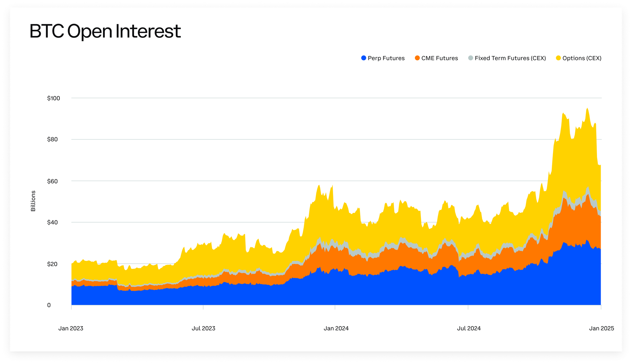Toggle the Perp Futures legend label
The width and height of the screenshot is (632, 364).
[x=386, y=58]
